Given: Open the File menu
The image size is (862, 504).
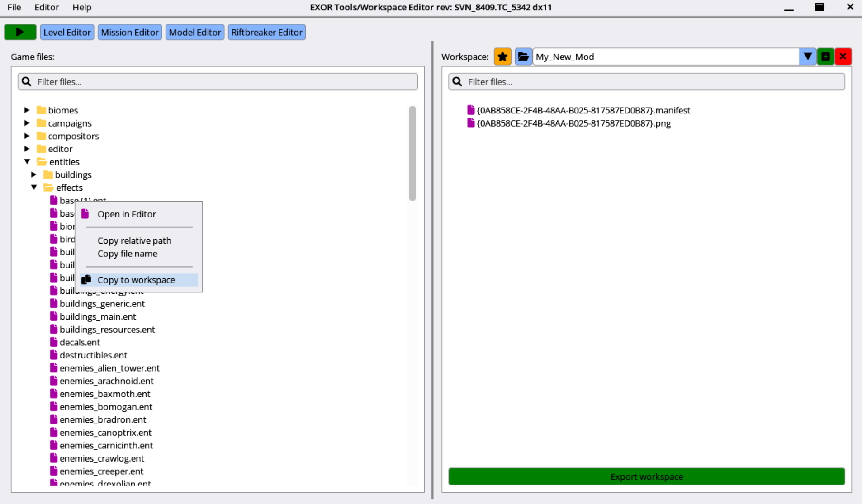Looking at the screenshot, I should point(14,7).
